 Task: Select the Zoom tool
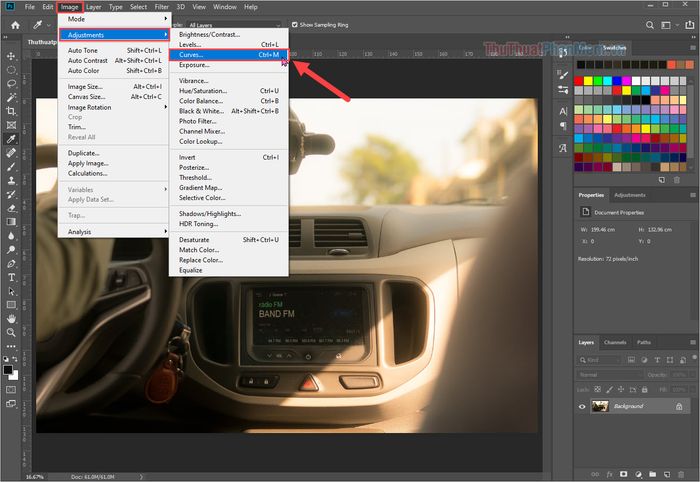tap(11, 332)
